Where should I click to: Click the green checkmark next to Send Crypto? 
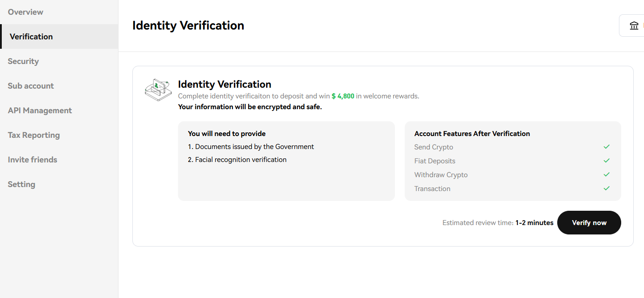coord(606,146)
